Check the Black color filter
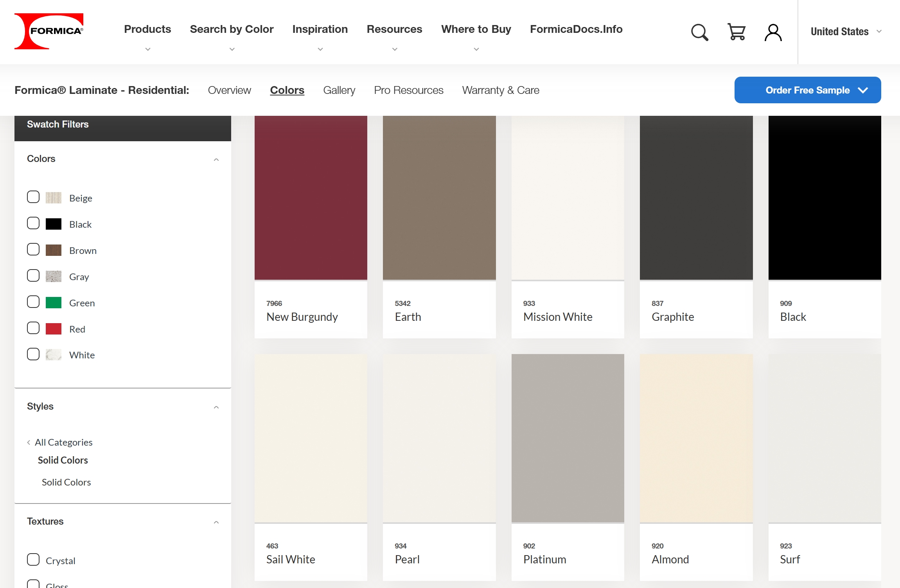 coord(33,223)
